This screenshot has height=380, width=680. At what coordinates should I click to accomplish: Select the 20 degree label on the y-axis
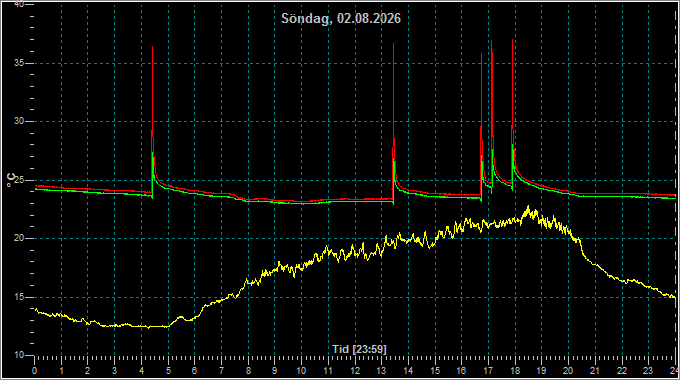[x=19, y=238]
